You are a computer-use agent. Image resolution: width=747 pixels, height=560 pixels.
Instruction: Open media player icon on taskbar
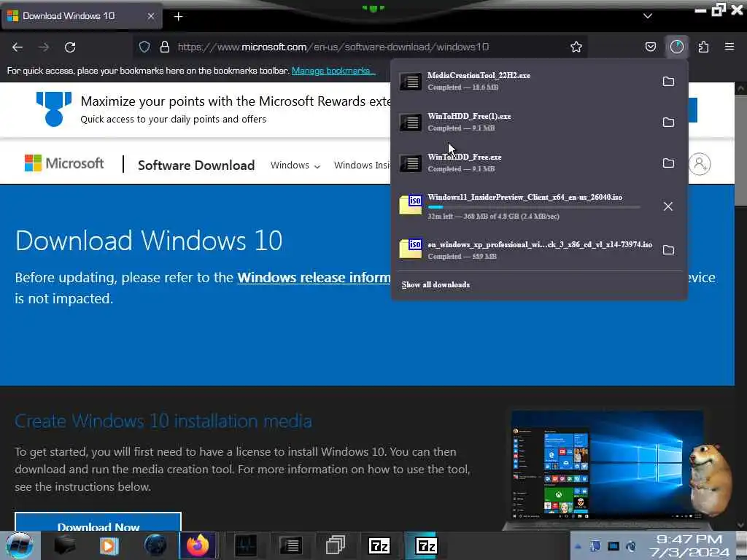tap(109, 545)
